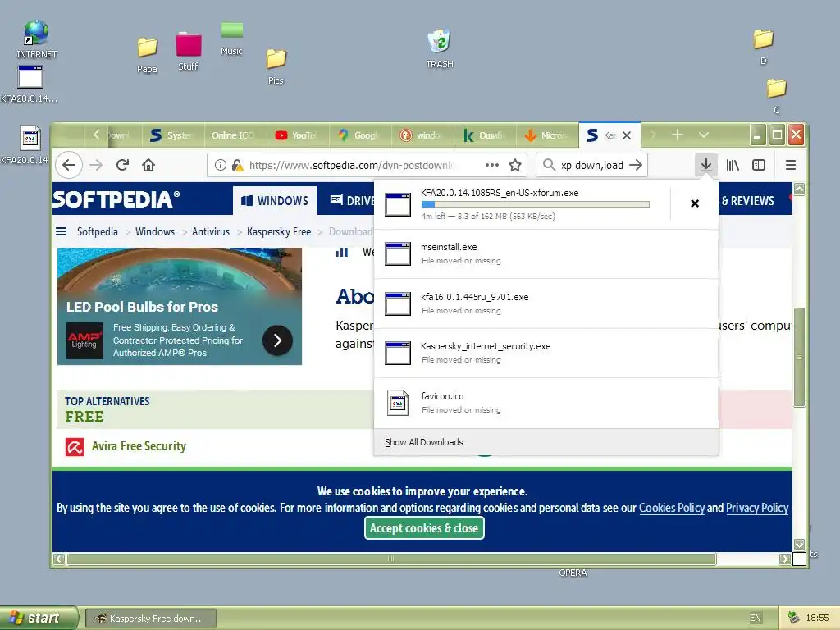The height and width of the screenshot is (630, 840).
Task: Select the KFA20.0.14 document icon on desktop
Action: (x=27, y=144)
